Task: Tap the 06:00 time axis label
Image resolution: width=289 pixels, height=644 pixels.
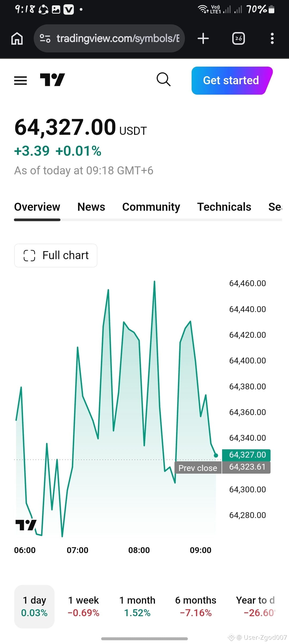Action: (25, 550)
